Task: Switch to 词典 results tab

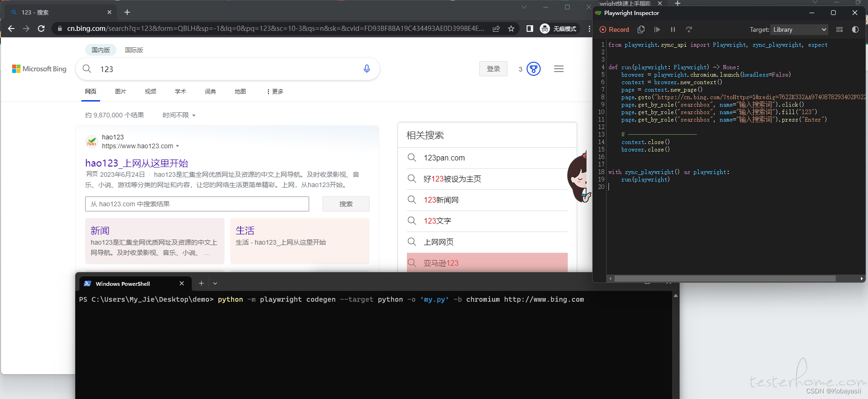Action: tap(210, 91)
